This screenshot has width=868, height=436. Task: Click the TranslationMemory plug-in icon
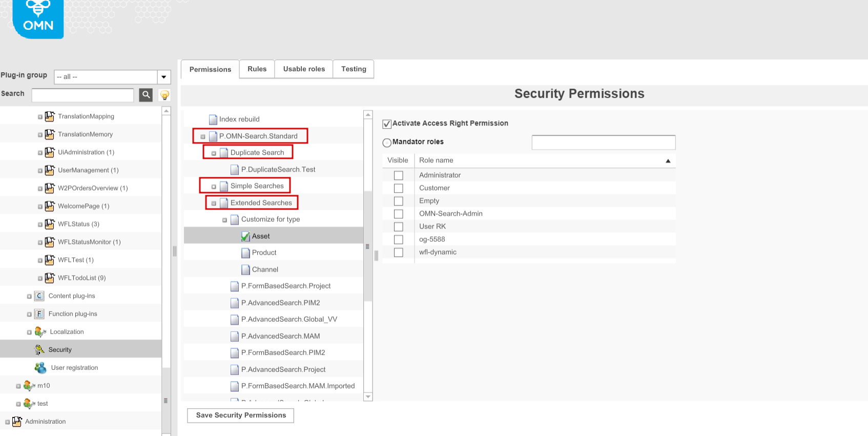(50, 134)
